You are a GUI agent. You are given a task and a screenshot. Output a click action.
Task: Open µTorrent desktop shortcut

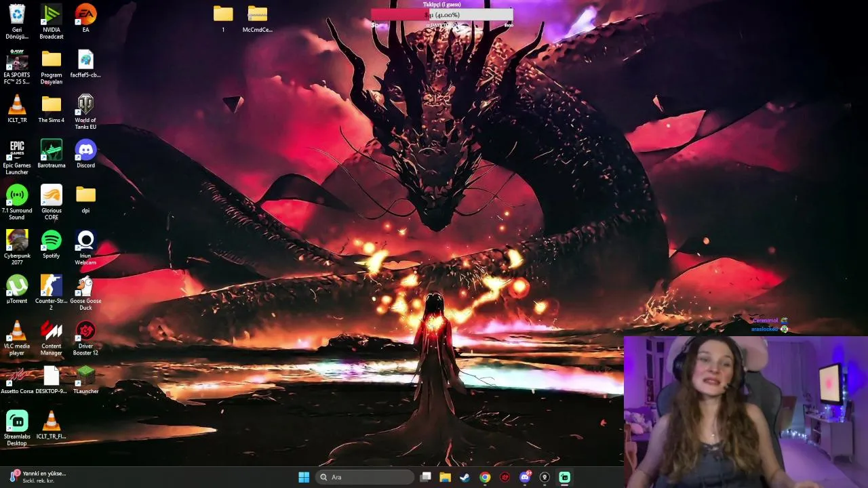click(x=17, y=289)
